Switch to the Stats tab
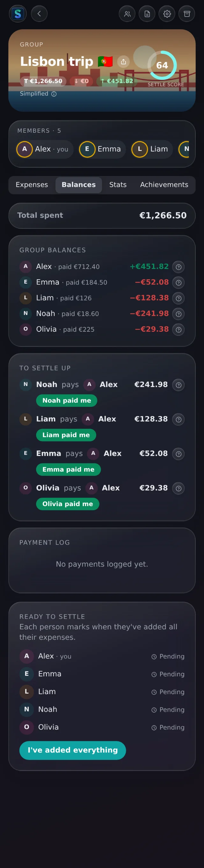The height and width of the screenshot is (868, 204). (118, 185)
